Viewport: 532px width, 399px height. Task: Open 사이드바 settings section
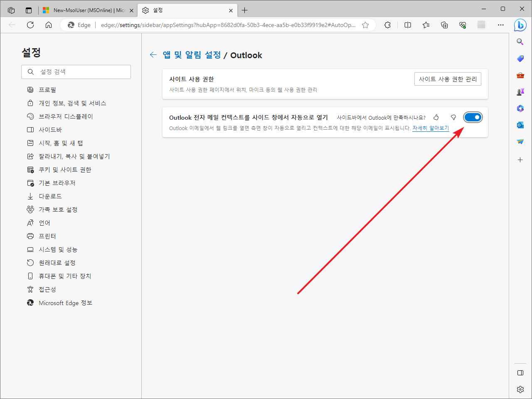[x=50, y=130]
